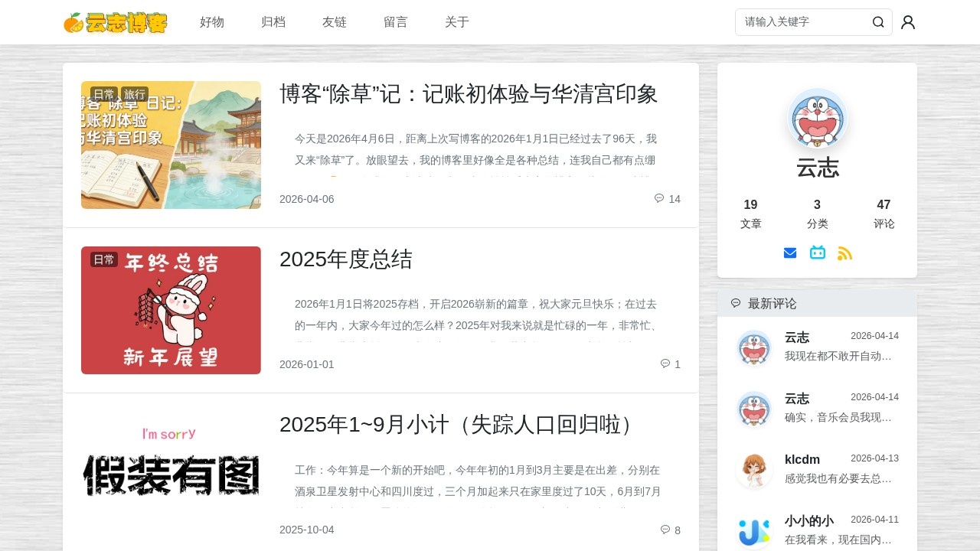This screenshot has height=551, width=980.
Task: Open the Bilibili icon under 云志's profile
Action: (x=818, y=253)
